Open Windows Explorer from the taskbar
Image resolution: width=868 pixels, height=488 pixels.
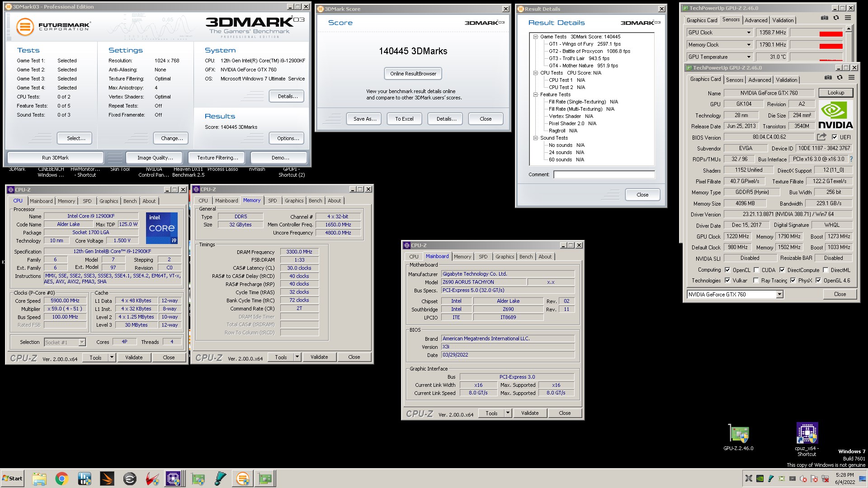coord(39,479)
